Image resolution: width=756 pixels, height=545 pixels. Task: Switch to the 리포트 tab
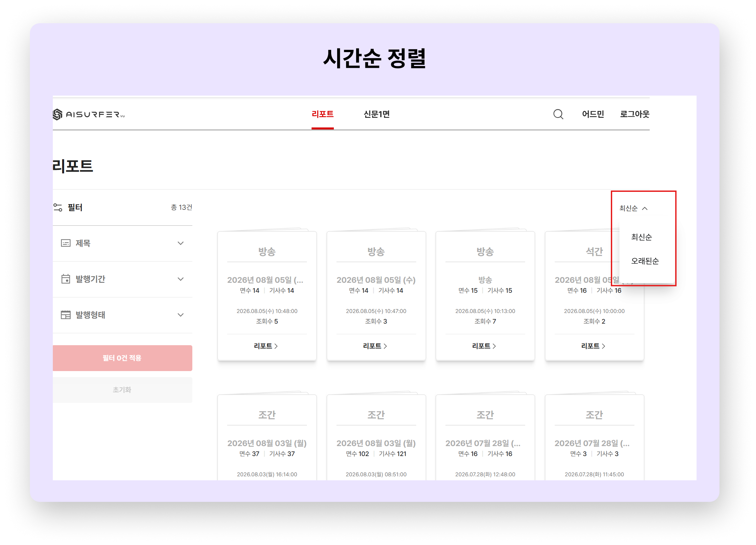pos(322,114)
